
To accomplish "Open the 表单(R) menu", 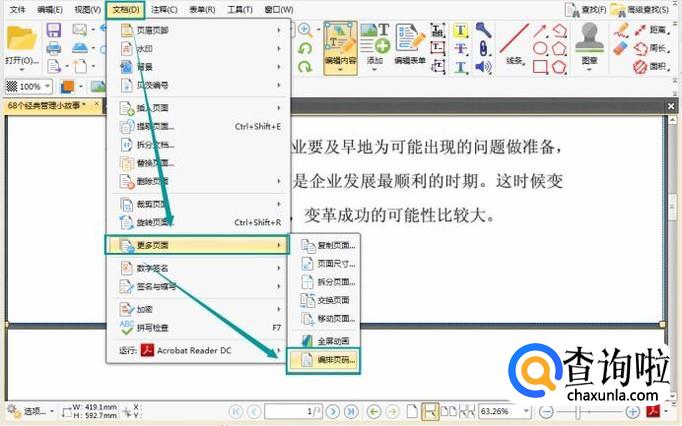I will 202,9.
